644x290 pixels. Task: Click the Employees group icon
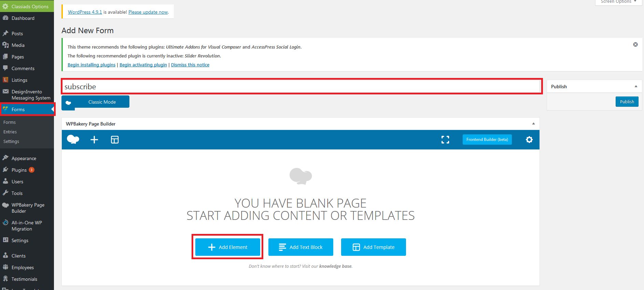coord(5,267)
